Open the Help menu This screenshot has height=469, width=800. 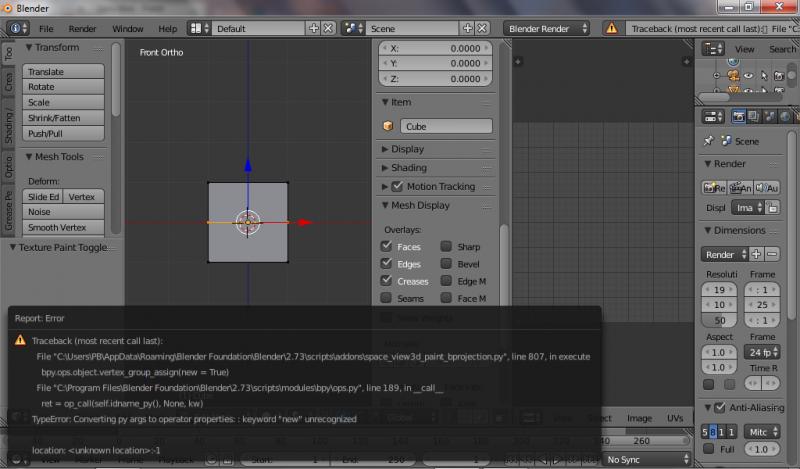pos(167,29)
